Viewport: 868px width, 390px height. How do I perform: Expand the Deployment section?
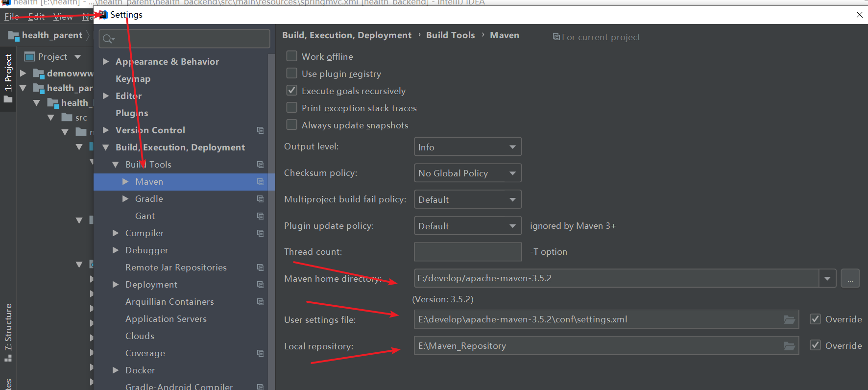click(115, 284)
